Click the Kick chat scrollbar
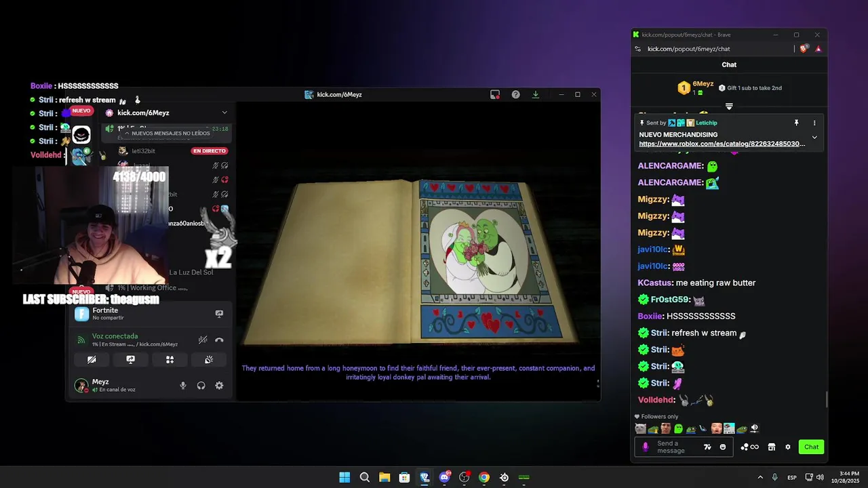Screen dimensions: 868x488 tap(826, 399)
